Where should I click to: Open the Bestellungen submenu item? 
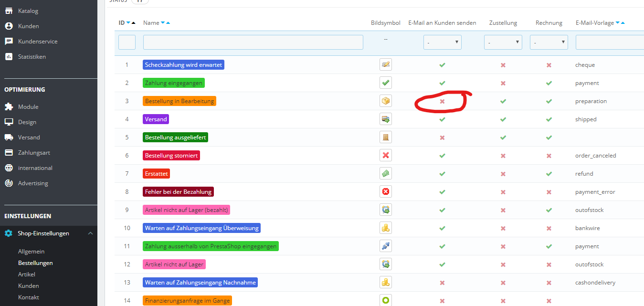[x=35, y=263]
